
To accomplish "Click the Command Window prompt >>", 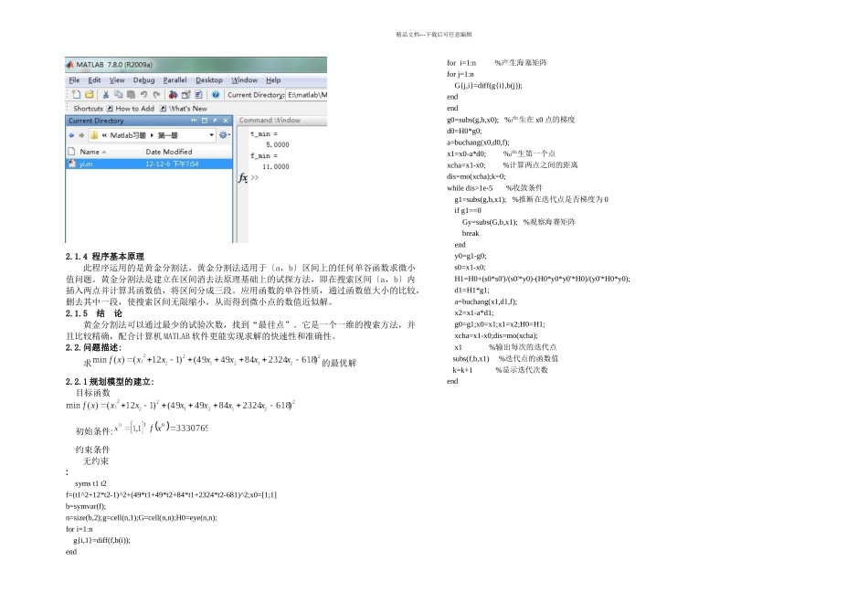I will pyautogui.click(x=255, y=178).
